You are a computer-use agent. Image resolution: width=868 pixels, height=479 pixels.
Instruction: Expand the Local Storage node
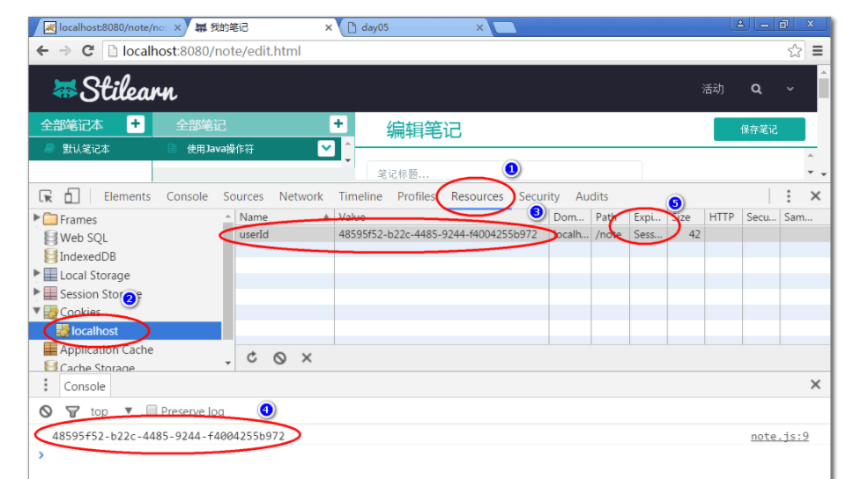click(x=36, y=273)
